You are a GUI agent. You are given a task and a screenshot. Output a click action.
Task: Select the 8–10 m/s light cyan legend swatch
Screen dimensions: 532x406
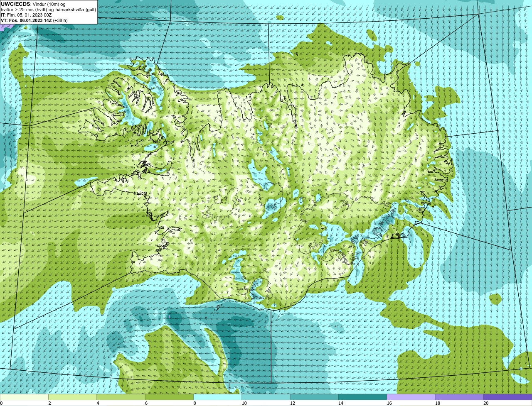tap(218, 397)
